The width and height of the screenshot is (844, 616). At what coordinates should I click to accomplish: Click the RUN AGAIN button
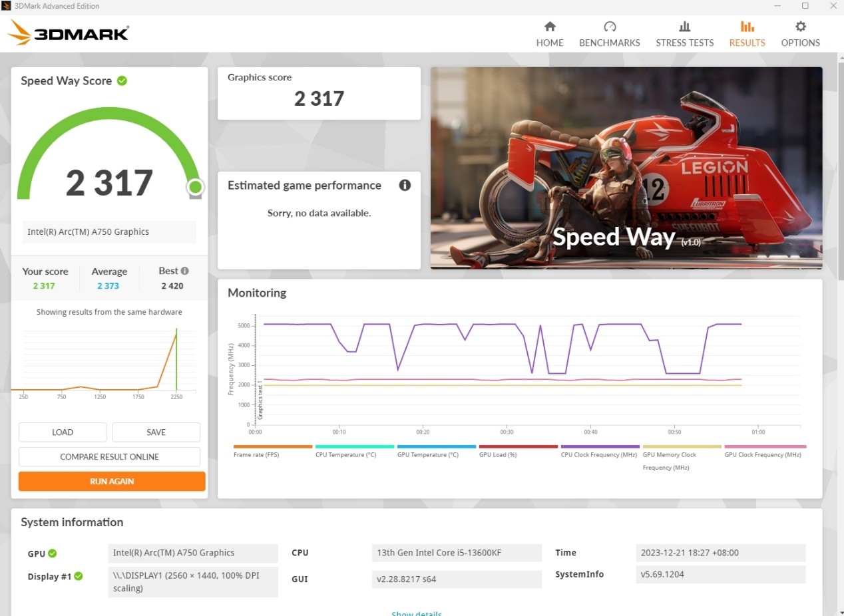112,481
